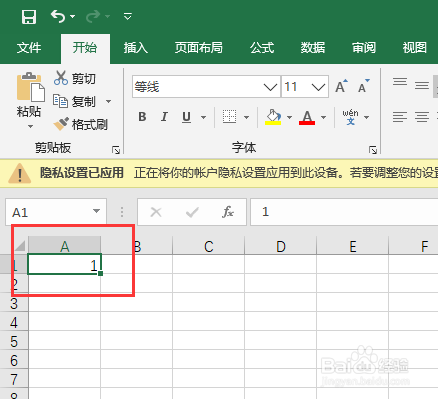Click cell A1 containing 1

pos(64,265)
